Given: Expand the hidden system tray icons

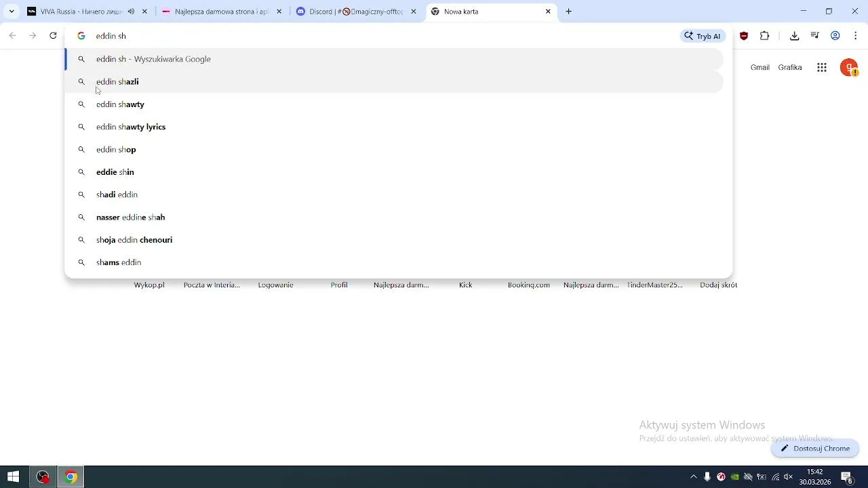Looking at the screenshot, I should 694,477.
